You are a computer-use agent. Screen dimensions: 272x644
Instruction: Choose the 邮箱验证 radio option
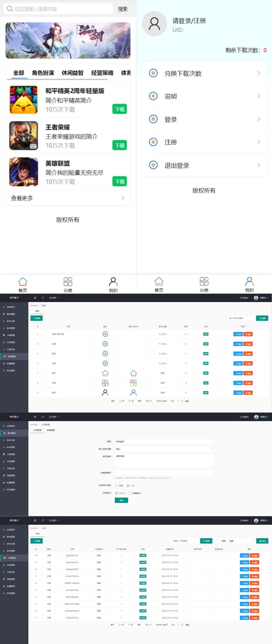point(130,493)
